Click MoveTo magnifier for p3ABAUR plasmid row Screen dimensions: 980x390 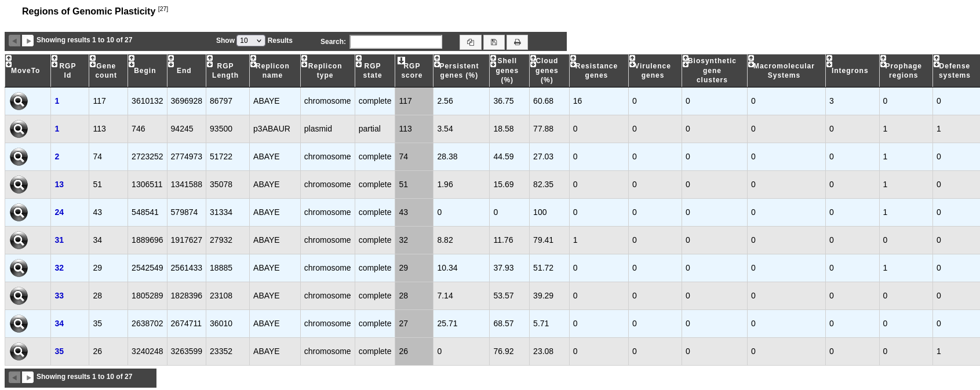click(19, 129)
